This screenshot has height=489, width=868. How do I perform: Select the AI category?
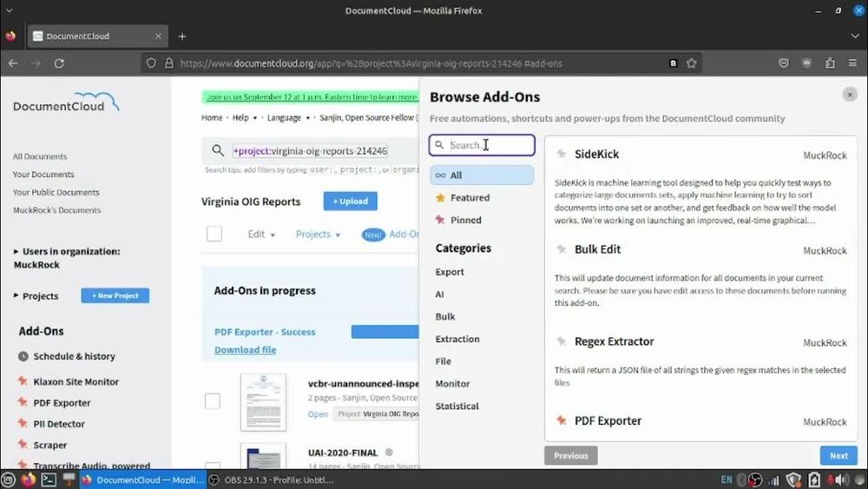439,294
